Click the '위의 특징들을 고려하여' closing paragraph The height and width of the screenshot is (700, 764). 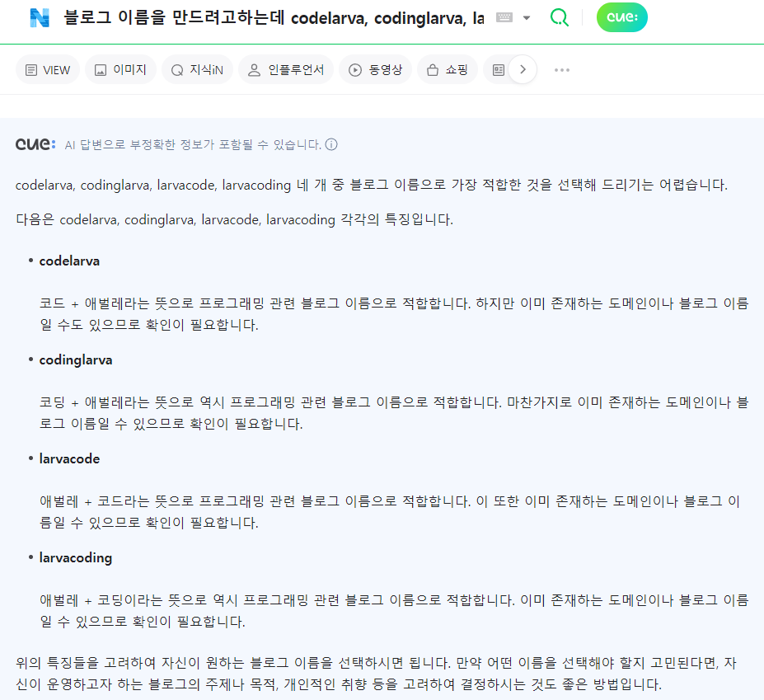(376, 674)
